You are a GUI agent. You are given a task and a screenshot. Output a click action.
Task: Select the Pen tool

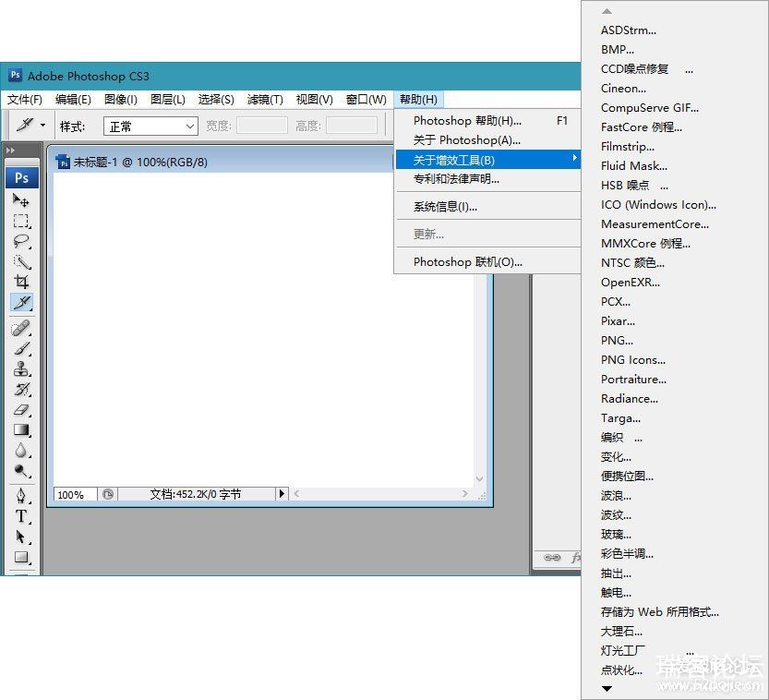(x=21, y=495)
